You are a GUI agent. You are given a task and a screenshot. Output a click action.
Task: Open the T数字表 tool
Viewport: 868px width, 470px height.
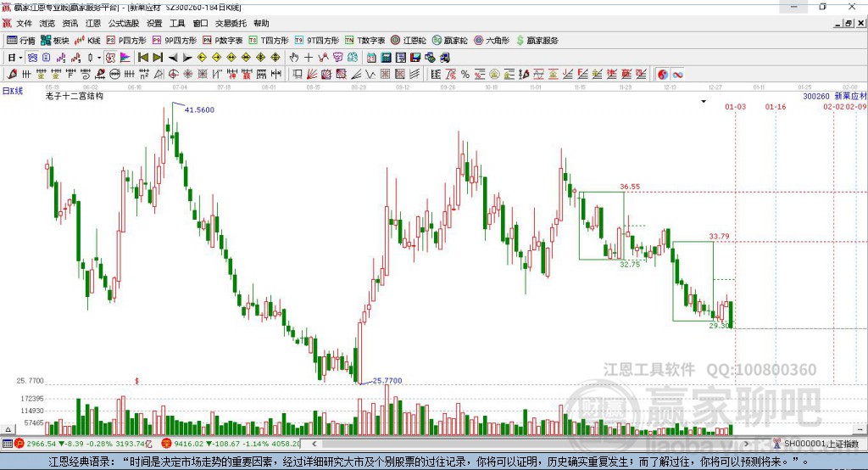pyautogui.click(x=364, y=41)
